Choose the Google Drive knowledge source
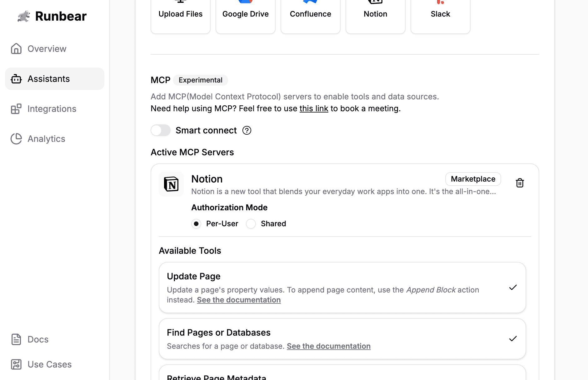 [245, 14]
